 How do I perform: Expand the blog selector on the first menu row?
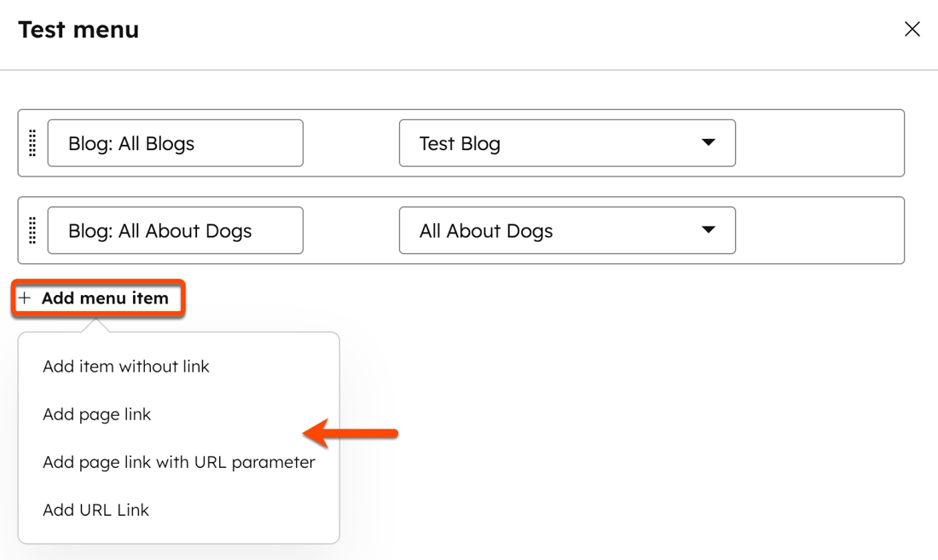pyautogui.click(x=567, y=143)
